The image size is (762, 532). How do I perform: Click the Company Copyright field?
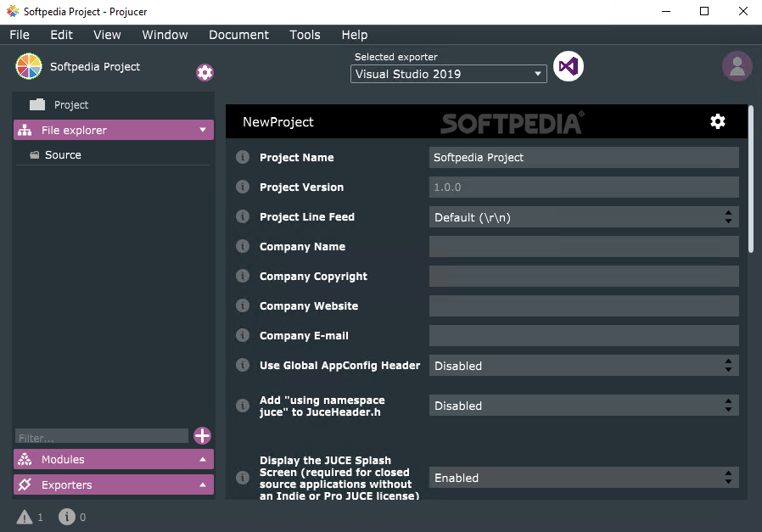click(584, 276)
